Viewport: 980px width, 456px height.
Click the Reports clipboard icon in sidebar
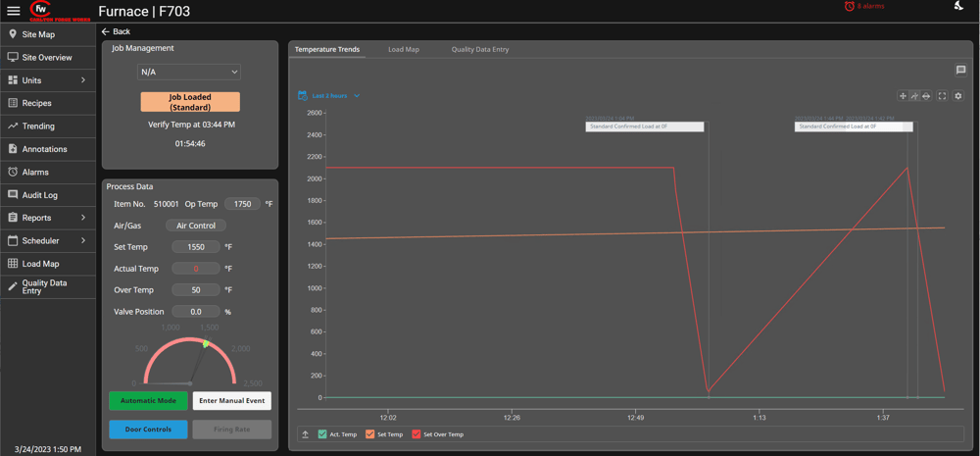tap(13, 218)
